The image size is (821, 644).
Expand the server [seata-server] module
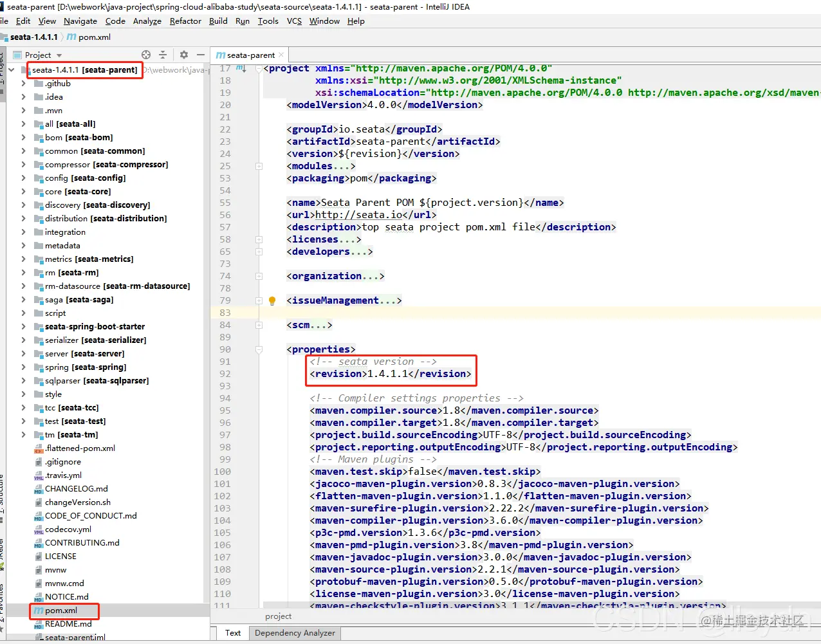click(23, 354)
